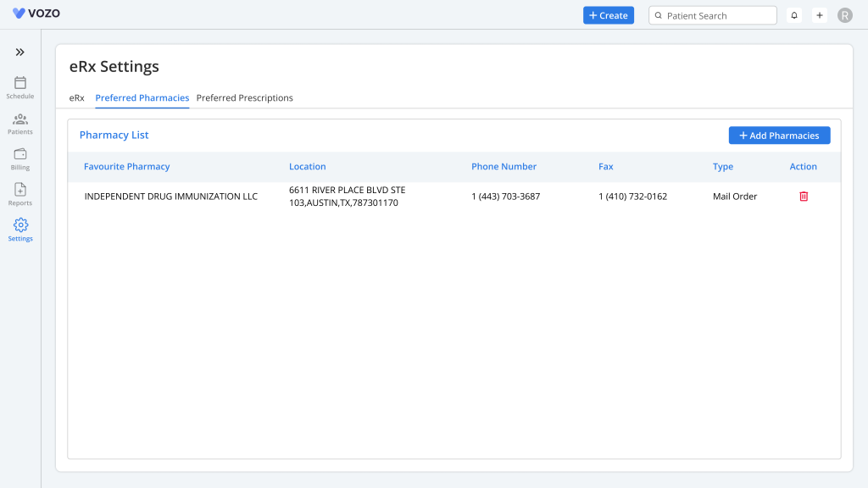Select the Preferred Pharmacies tab

coord(142,98)
